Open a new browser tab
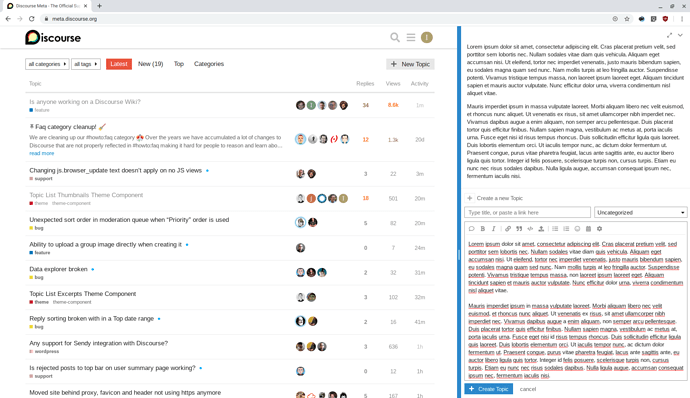The width and height of the screenshot is (690, 398). pyautogui.click(x=99, y=6)
